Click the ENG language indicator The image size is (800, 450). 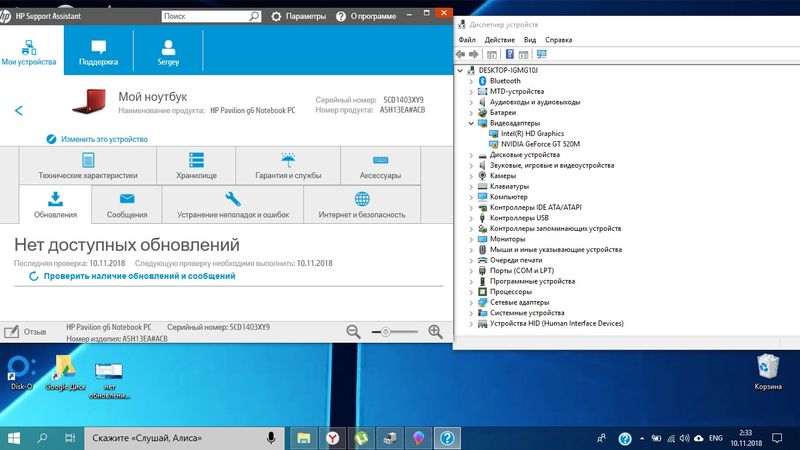pos(716,438)
